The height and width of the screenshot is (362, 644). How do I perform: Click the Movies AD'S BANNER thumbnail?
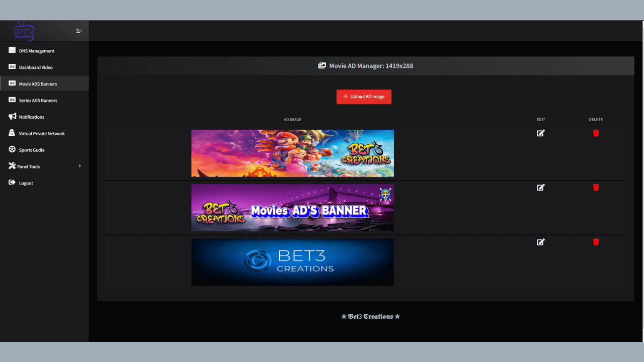[x=292, y=208]
